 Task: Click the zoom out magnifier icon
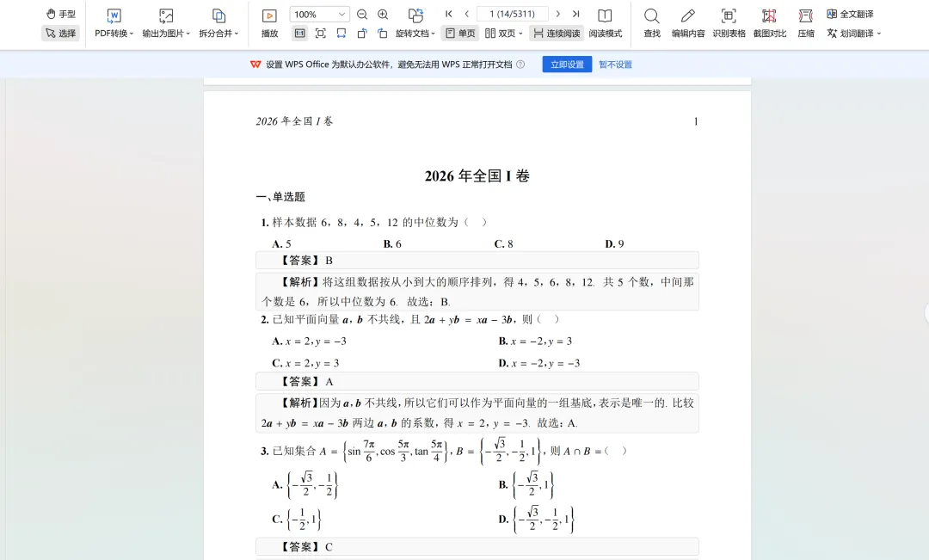pyautogui.click(x=362, y=15)
